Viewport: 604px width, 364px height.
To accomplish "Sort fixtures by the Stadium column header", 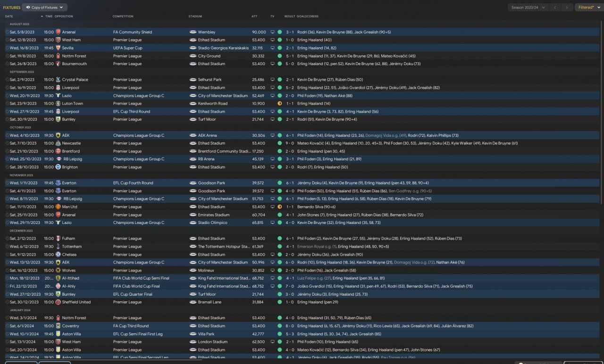I will pyautogui.click(x=195, y=17).
